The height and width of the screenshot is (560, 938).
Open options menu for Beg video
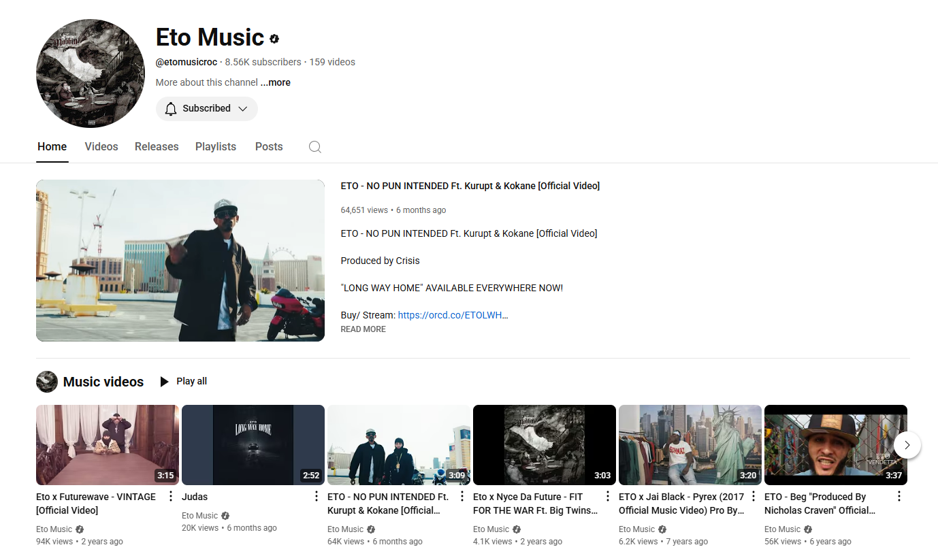coord(899,497)
